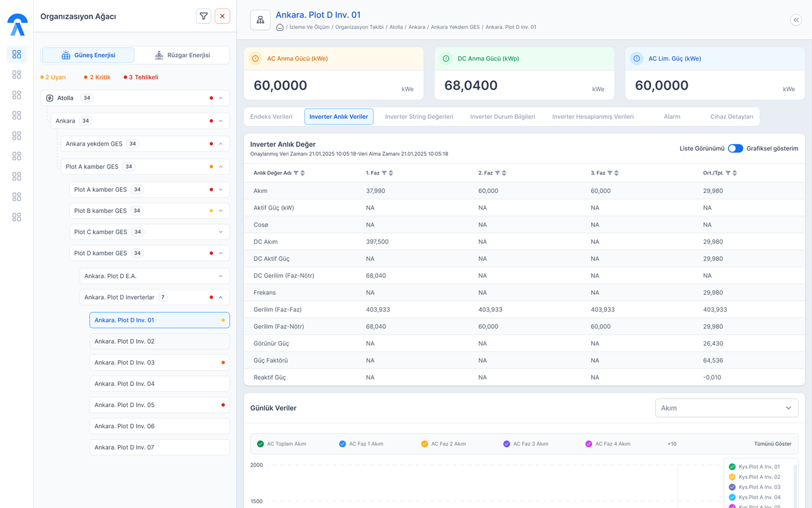This screenshot has height=508, width=812.
Task: Click the home icon in breadcrumb
Action: pos(280,27)
